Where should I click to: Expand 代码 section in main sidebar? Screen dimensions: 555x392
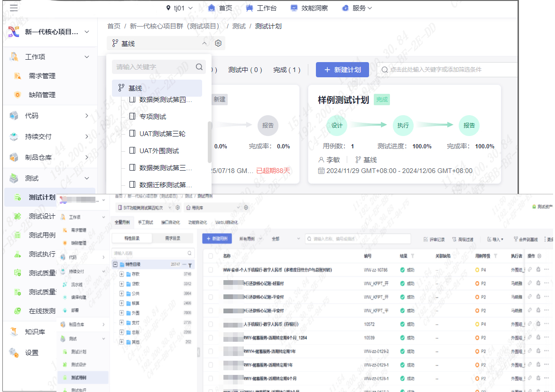click(x=87, y=116)
